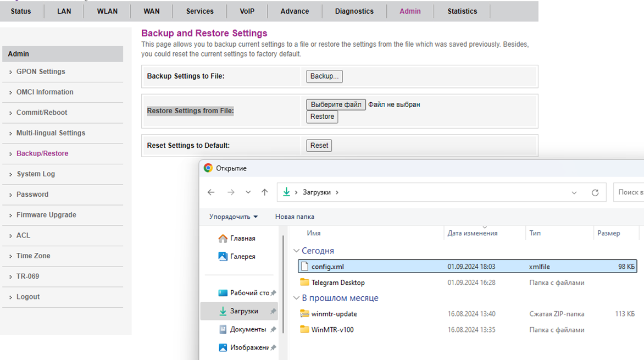Screen dimensions: 644x360
Task: Open the Telegram Desktop folder
Action: coord(337,283)
